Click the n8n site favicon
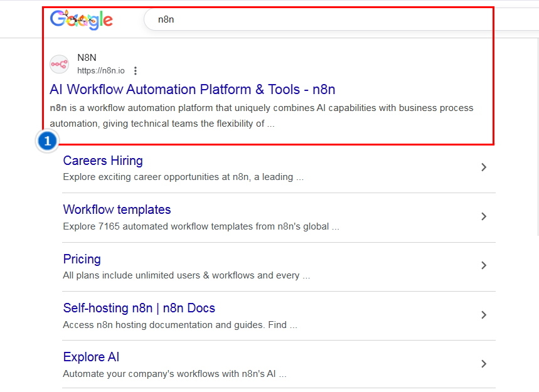Image resolution: width=539 pixels, height=392 pixels. click(x=59, y=64)
